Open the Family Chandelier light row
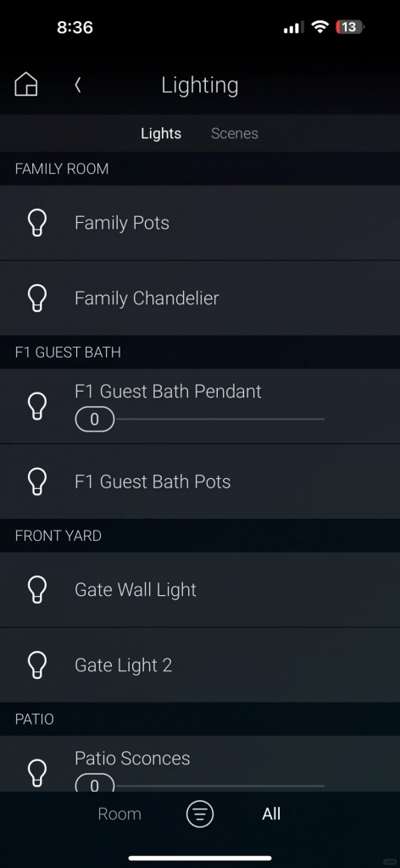The width and height of the screenshot is (400, 868). pyautogui.click(x=200, y=298)
